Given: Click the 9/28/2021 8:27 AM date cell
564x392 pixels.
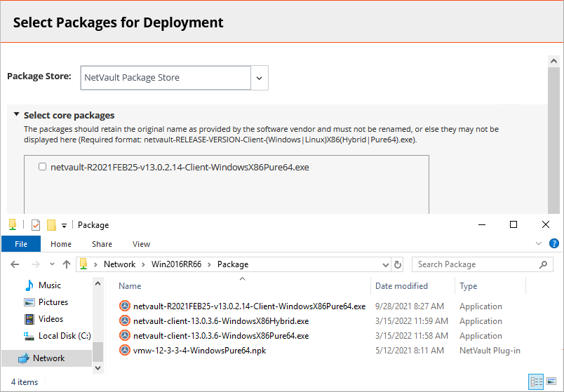Looking at the screenshot, I should [x=410, y=306].
